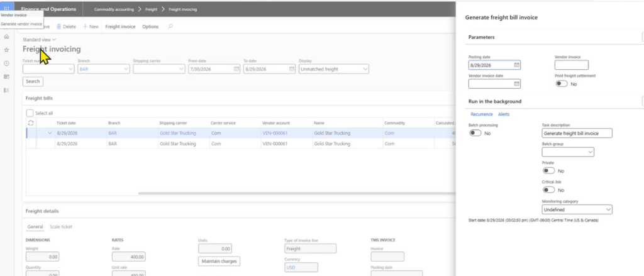This screenshot has height=276, width=644.
Task: Open the Recurrence link
Action: coord(481,114)
